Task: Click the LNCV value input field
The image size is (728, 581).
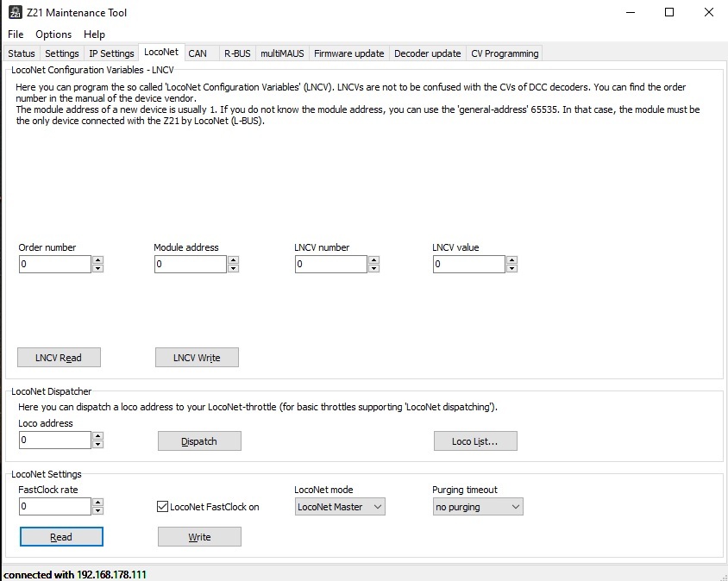Action: click(469, 264)
